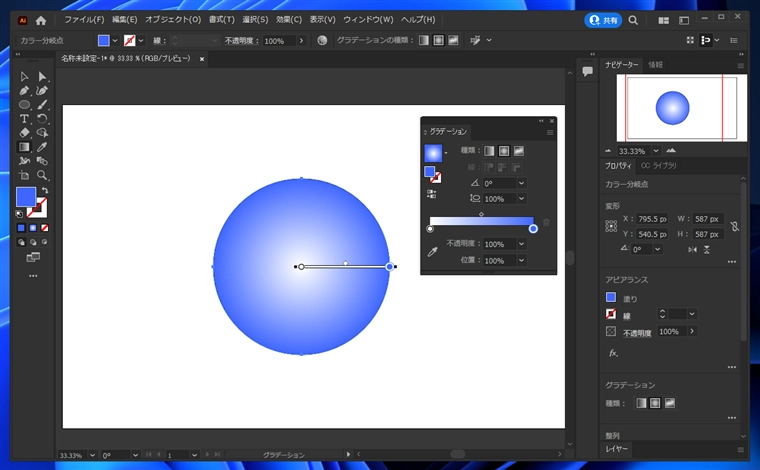
Task: Open the comments panel icon
Action: 587,72
